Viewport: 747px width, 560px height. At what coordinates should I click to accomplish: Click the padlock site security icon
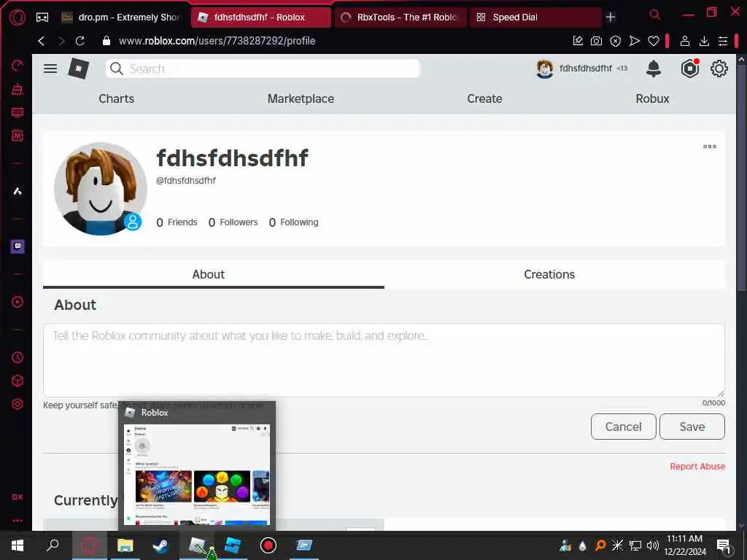107,41
